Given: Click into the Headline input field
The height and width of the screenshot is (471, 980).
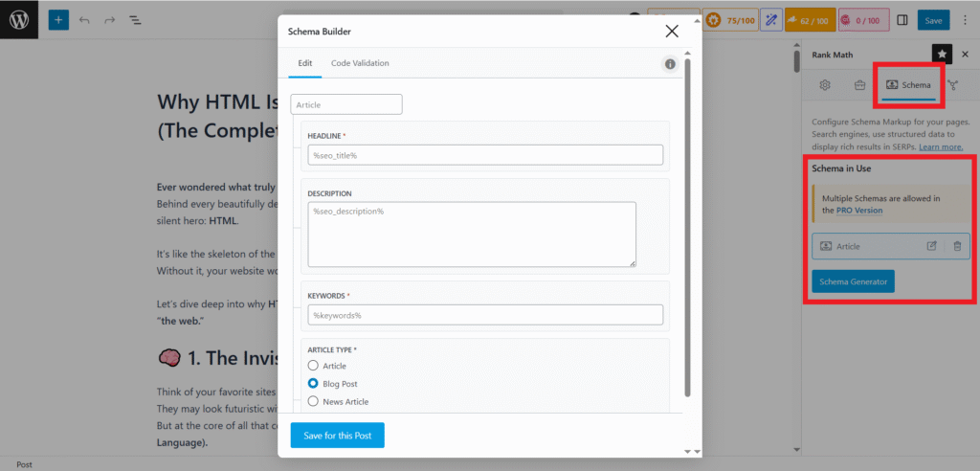Looking at the screenshot, I should (x=485, y=155).
